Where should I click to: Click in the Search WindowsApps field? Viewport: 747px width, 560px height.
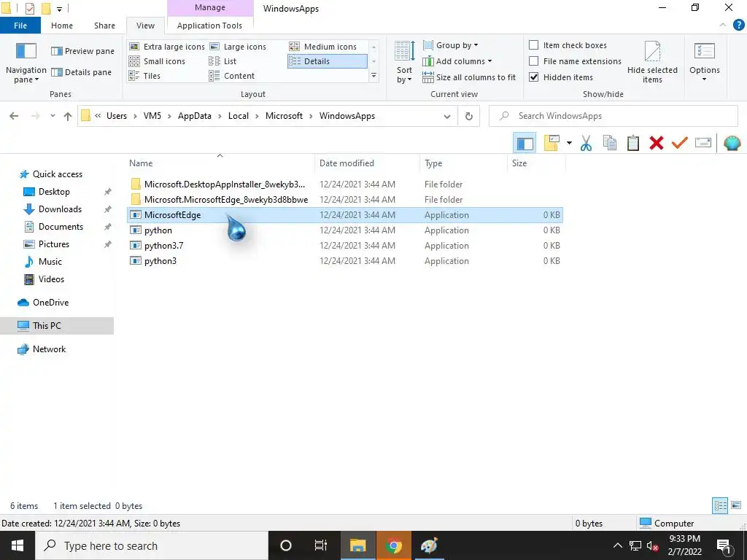pyautogui.click(x=613, y=116)
